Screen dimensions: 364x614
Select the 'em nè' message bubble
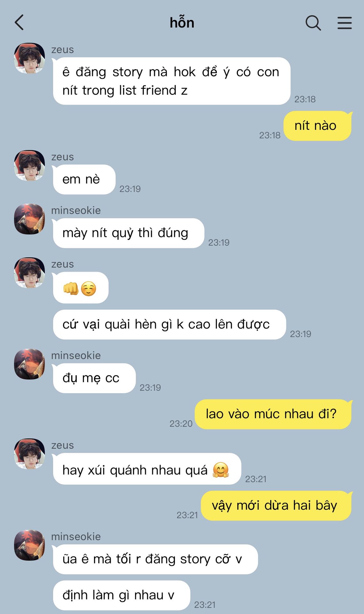pos(84,179)
